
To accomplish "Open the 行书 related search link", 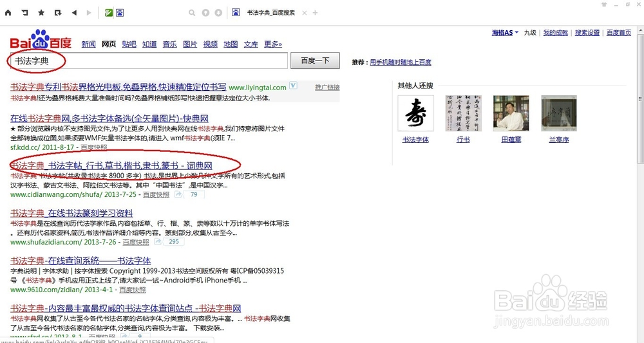I will 463,140.
